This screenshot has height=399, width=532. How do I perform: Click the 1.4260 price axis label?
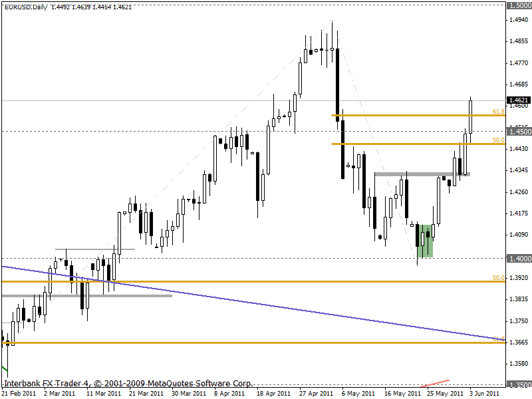click(519, 192)
